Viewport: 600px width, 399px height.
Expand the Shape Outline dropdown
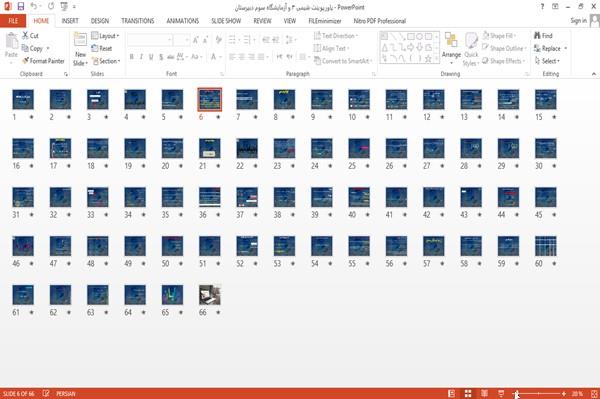(504, 48)
